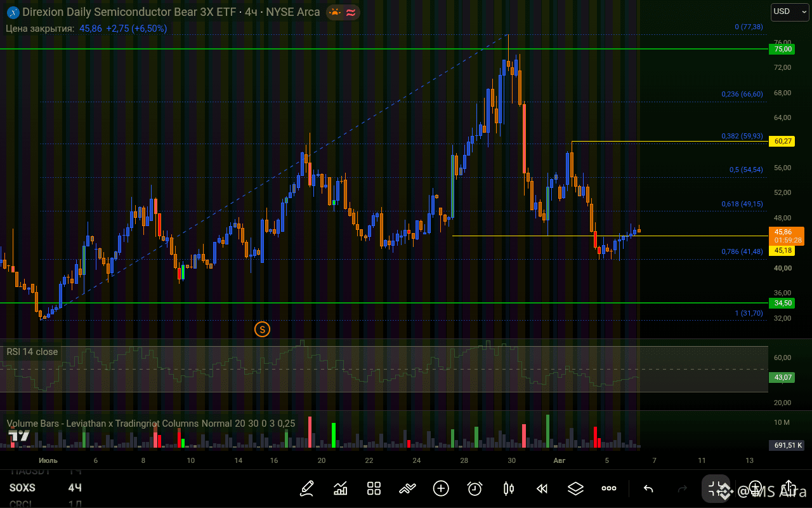Image resolution: width=812 pixels, height=508 pixels.
Task: Click the 45,18 yellow price label
Action: click(x=781, y=251)
